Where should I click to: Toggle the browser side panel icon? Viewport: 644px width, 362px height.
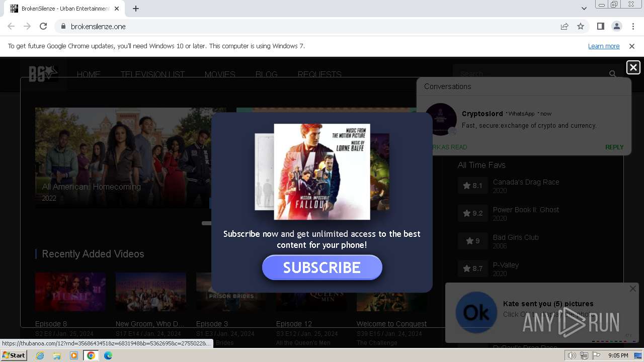click(600, 26)
